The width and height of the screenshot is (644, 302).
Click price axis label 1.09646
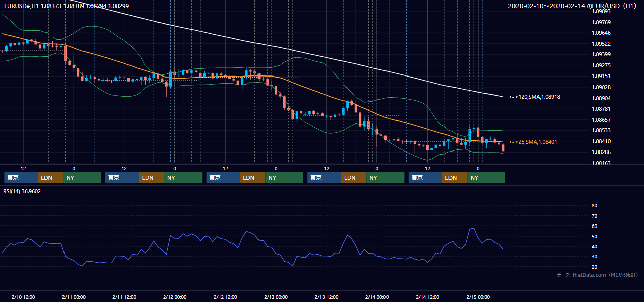point(601,33)
